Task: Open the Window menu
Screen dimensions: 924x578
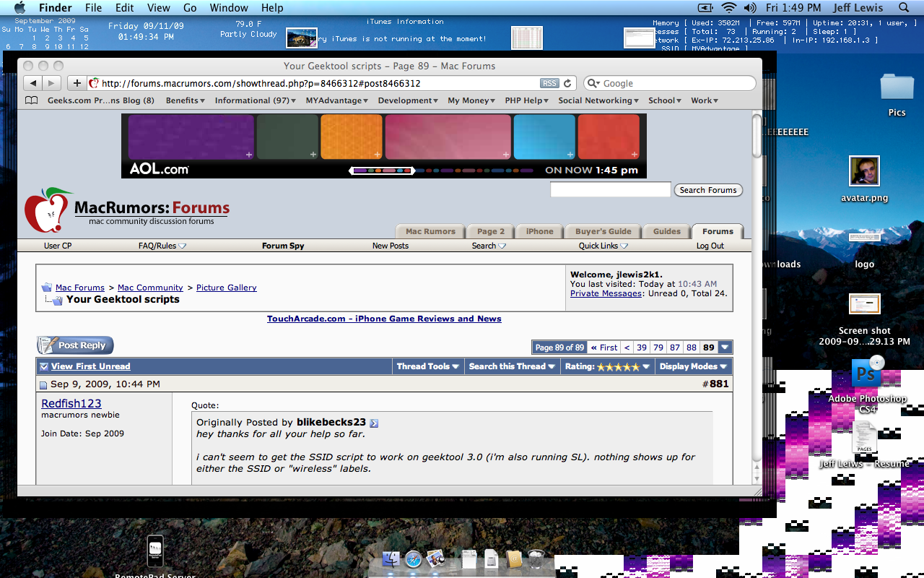Action: click(229, 8)
